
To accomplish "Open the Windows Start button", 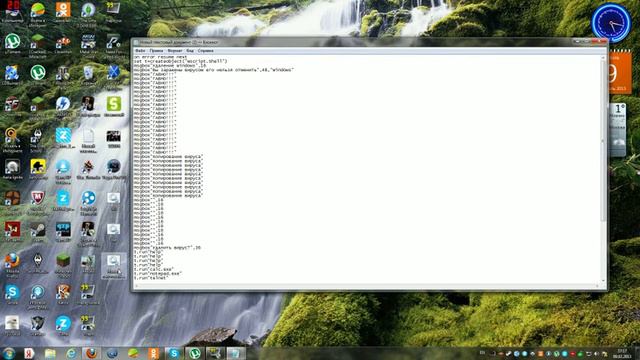I will point(9,353).
